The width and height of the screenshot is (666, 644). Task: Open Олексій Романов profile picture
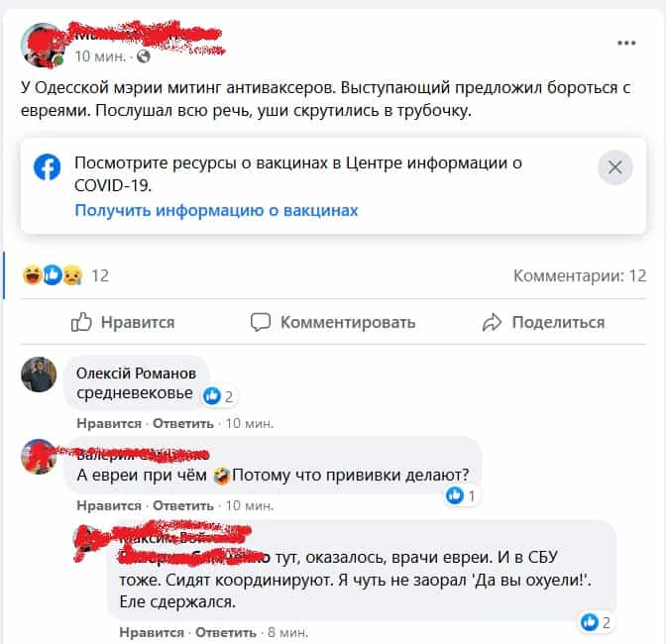pyautogui.click(x=39, y=375)
